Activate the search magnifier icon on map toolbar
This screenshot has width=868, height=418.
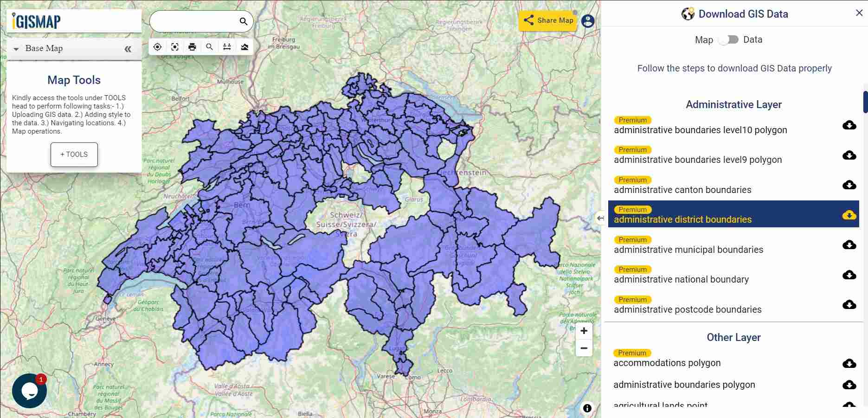(x=210, y=46)
